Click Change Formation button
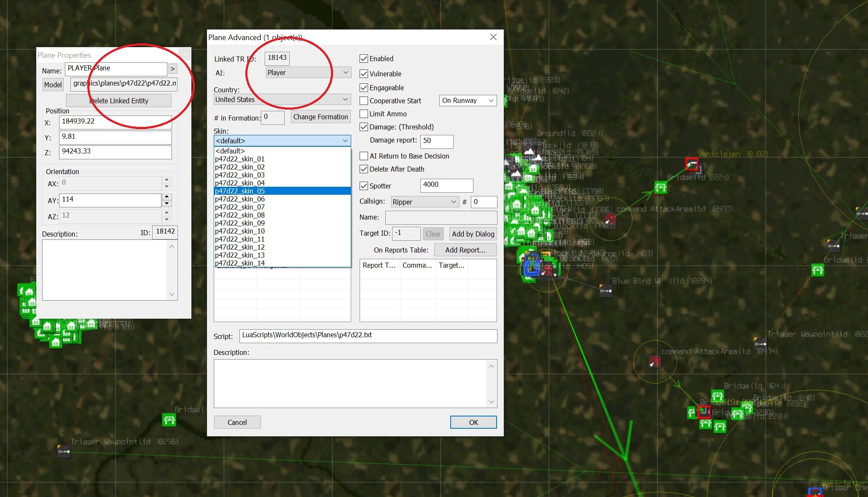Screen dimensions: 868x497 320,117
